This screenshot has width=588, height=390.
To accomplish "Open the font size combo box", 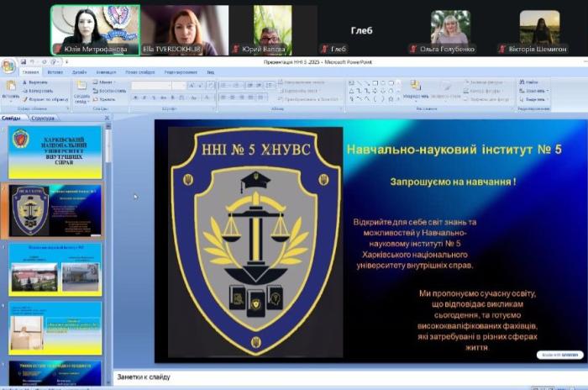I will click(x=179, y=86).
